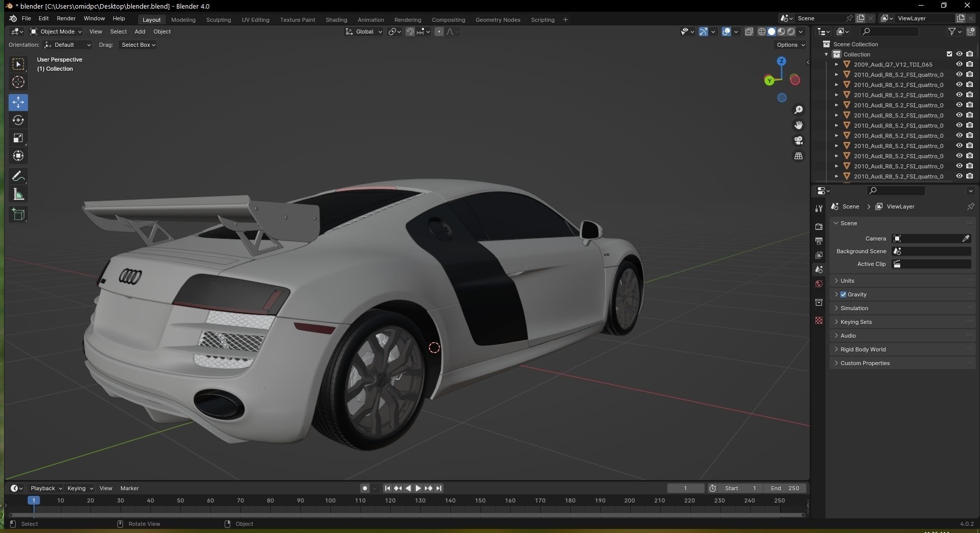980x533 pixels.
Task: Toggle snapping magnet icon
Action: [410, 32]
